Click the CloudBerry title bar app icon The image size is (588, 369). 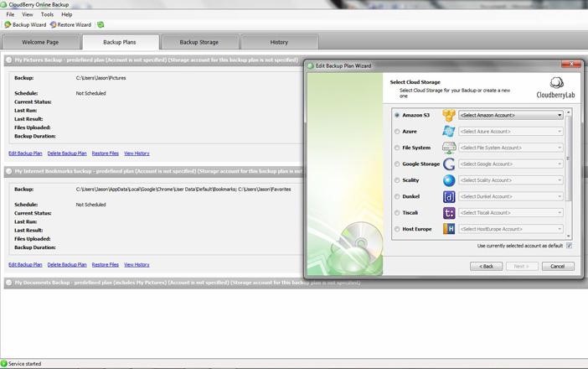(3, 4)
